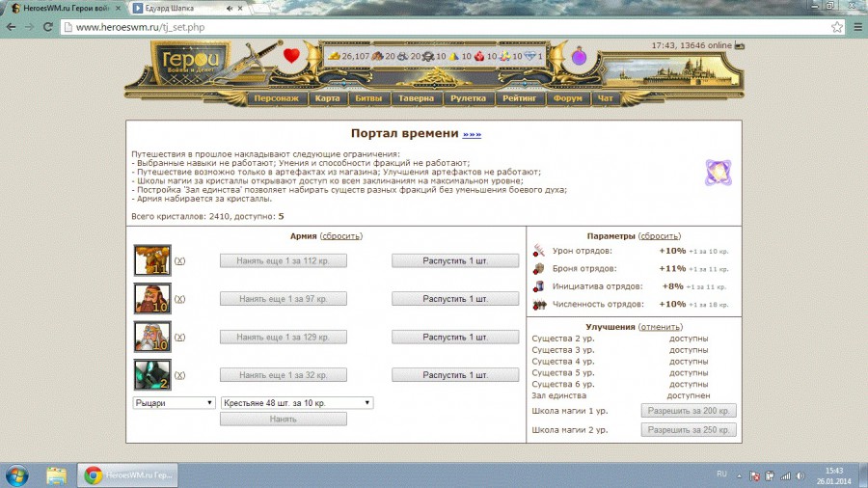Click the сбросить link next to Армия
The width and height of the screenshot is (868, 488).
341,236
